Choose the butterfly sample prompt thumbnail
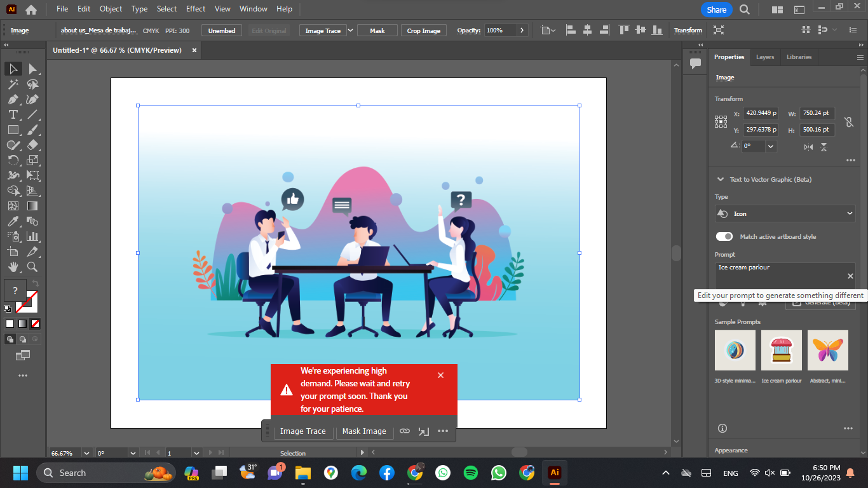The image size is (868, 488). click(x=827, y=350)
